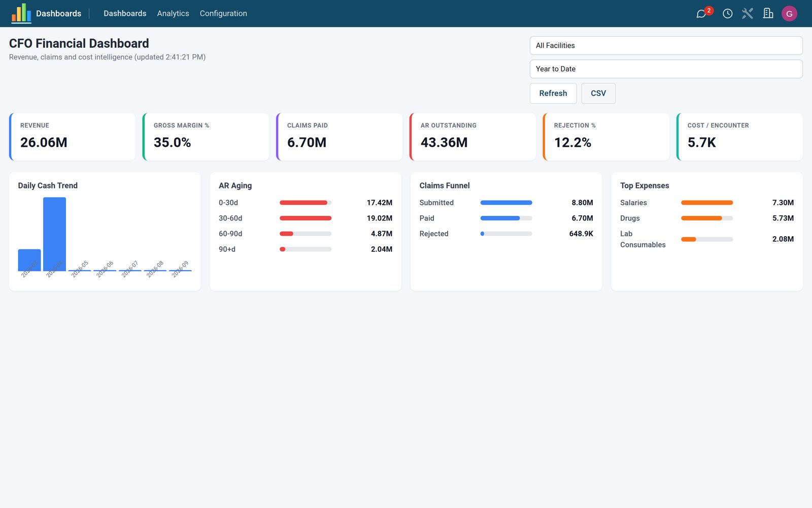This screenshot has height=508, width=812.
Task: Click the Top Expenses panel title
Action: coord(645,186)
